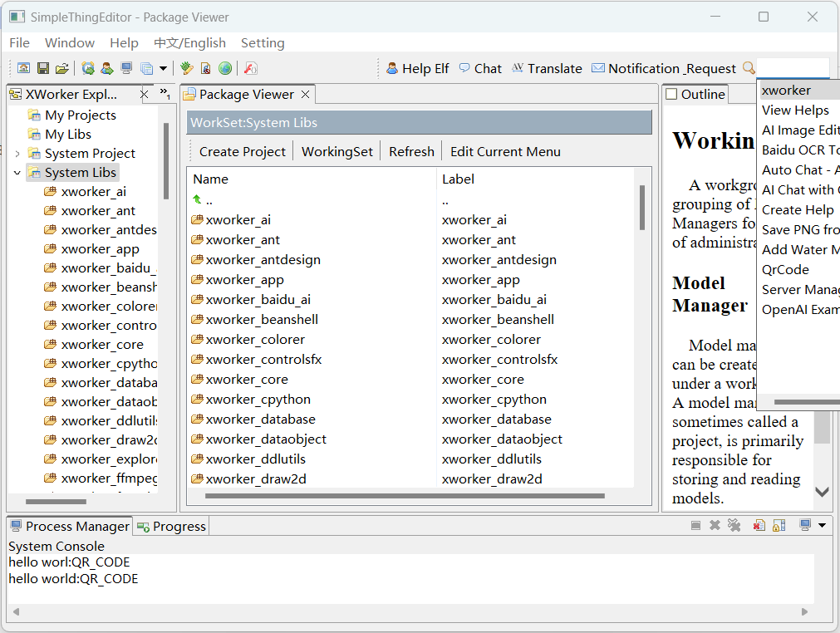
Task: Choose Create Help from search suggestions
Action: (798, 210)
